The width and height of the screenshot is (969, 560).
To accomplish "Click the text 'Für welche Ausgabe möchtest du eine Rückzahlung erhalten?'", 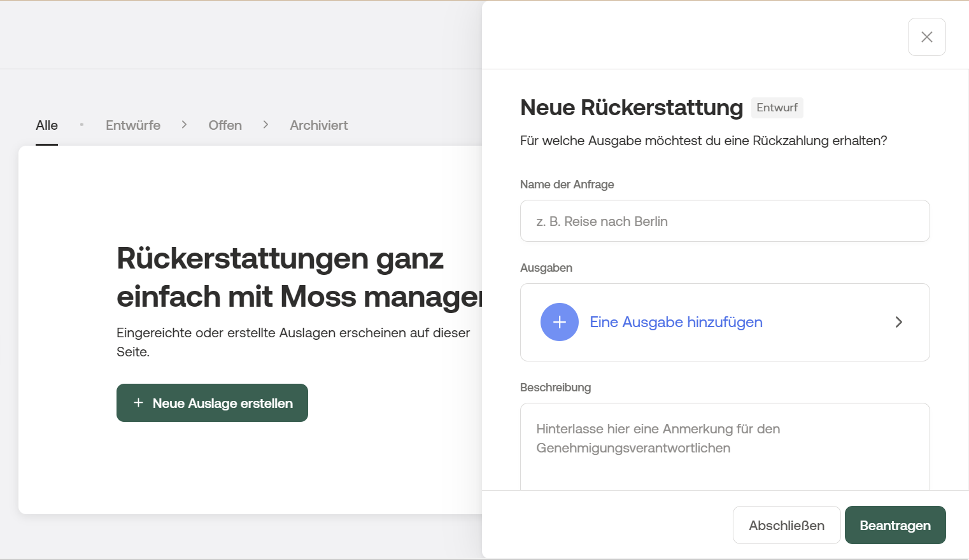I will tap(704, 141).
